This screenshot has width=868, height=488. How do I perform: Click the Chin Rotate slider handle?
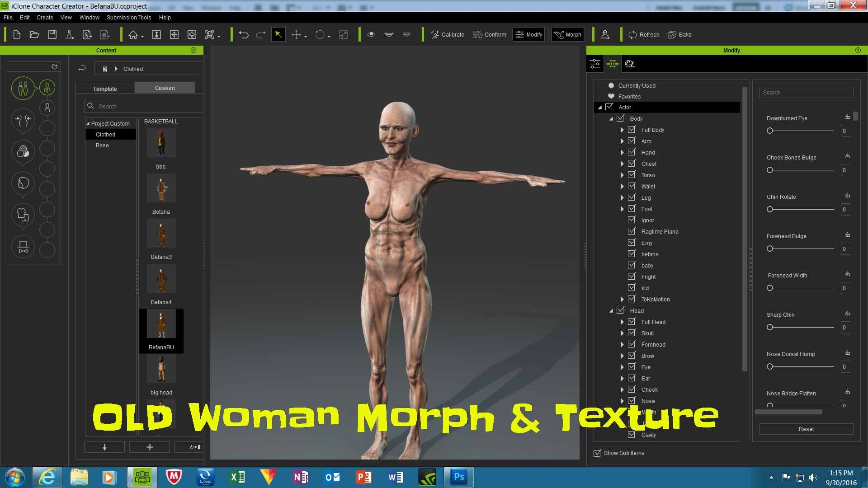tap(770, 209)
